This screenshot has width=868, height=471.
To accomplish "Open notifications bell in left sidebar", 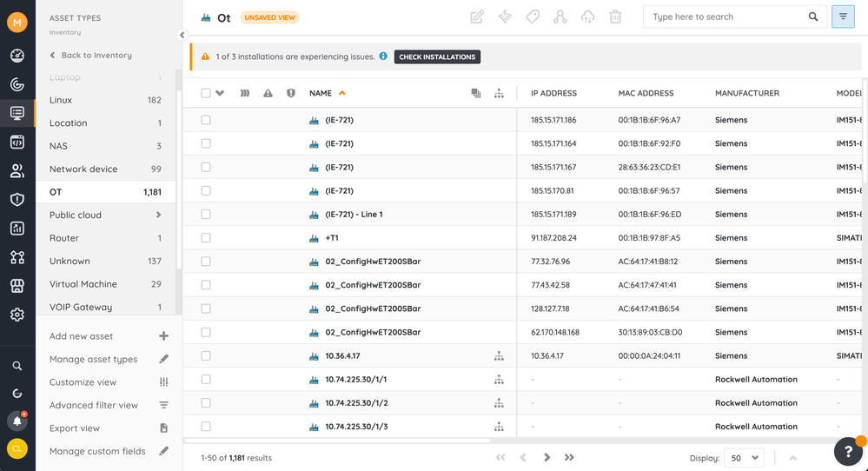I will (x=17, y=421).
